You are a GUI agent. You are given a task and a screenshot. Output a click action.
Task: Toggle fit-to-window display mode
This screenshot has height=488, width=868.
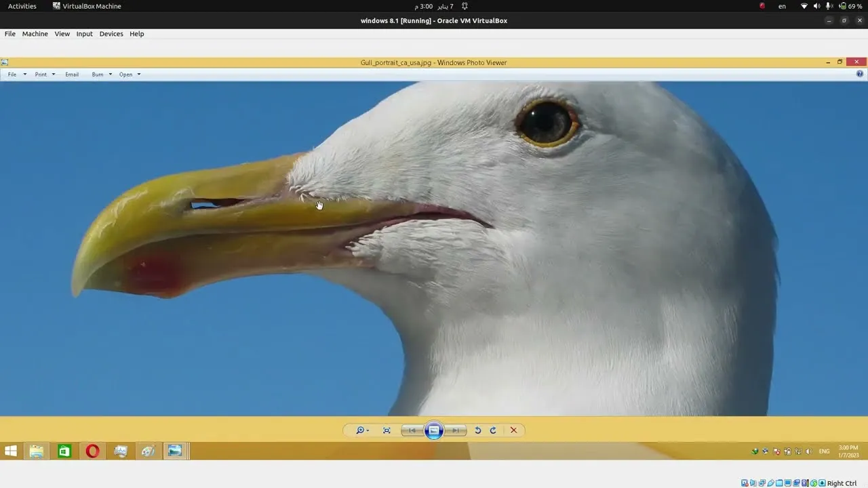386,430
